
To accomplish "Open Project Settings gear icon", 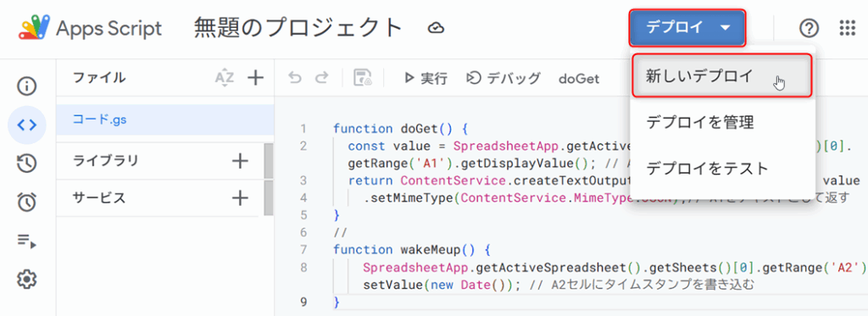I will 26,279.
